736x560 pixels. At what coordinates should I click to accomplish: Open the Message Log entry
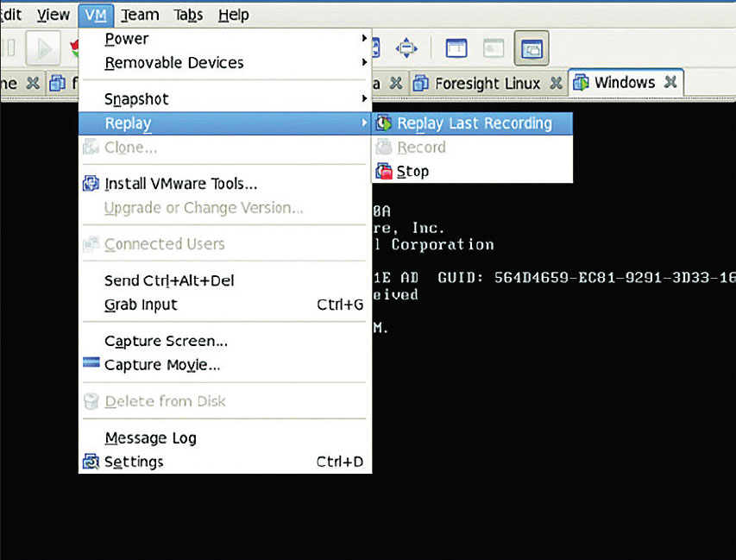(150, 437)
